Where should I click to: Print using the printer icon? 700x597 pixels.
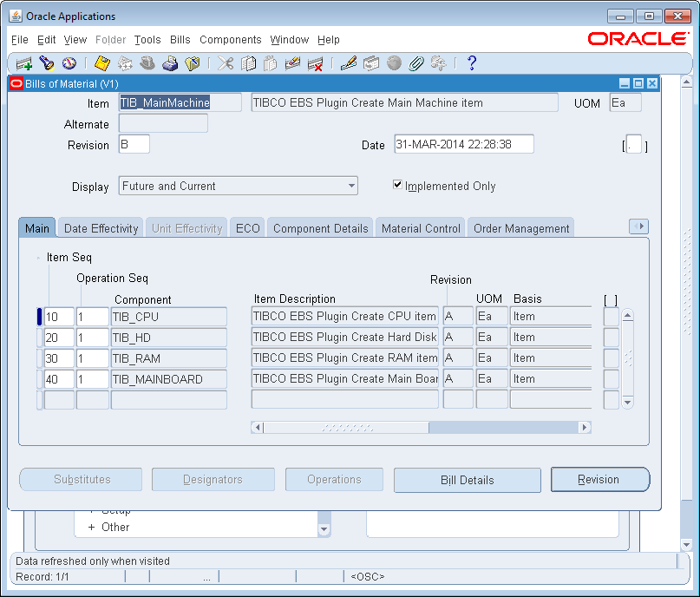point(170,63)
